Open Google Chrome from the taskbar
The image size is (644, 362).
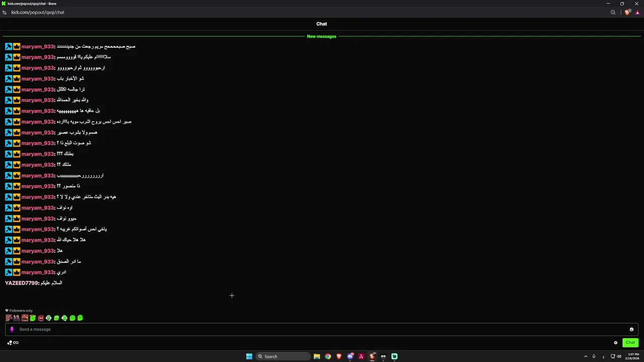pos(328,356)
